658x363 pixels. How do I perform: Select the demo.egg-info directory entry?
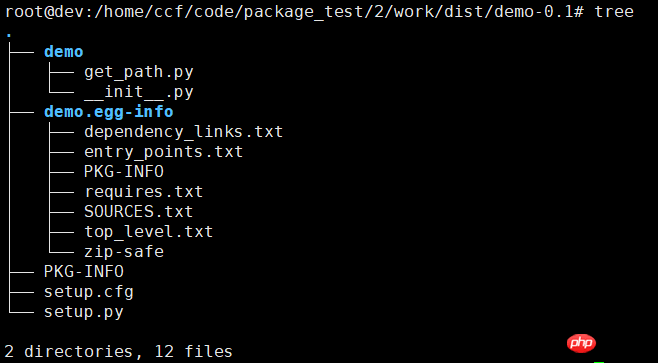tap(109, 112)
